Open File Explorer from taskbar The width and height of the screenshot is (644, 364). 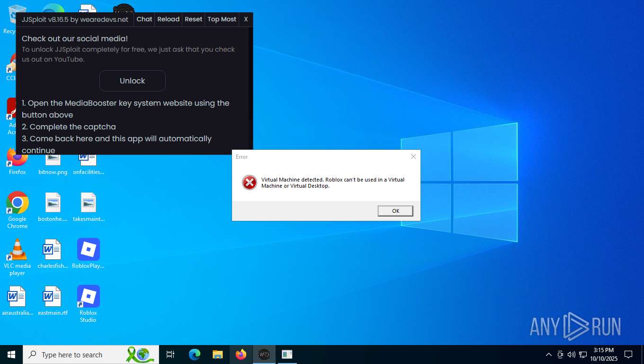(x=218, y=355)
